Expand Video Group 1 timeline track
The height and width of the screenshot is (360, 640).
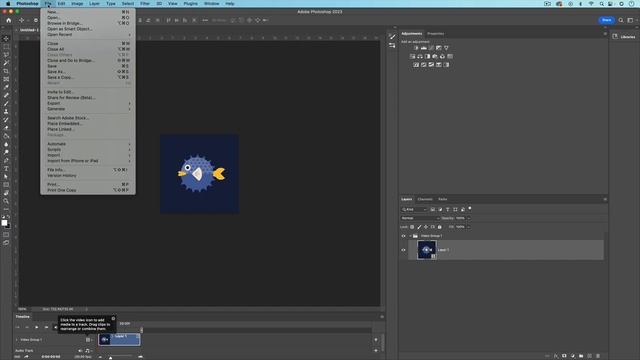[x=17, y=340]
